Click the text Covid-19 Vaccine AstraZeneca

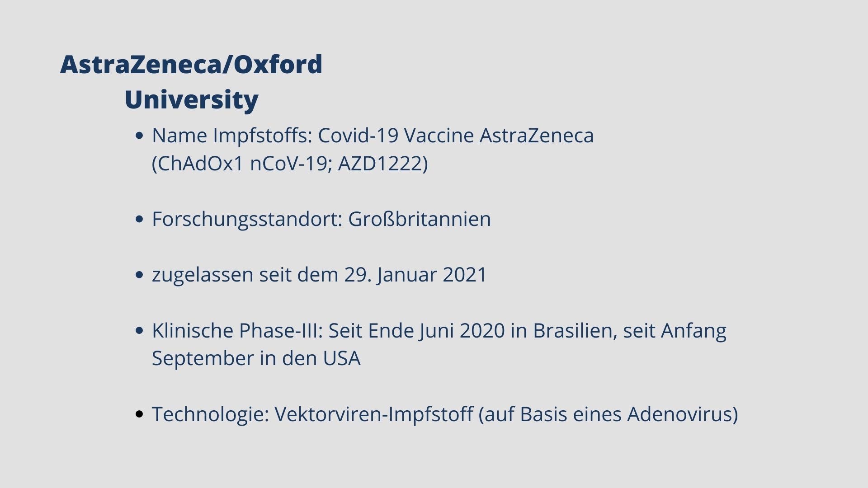[x=456, y=136]
